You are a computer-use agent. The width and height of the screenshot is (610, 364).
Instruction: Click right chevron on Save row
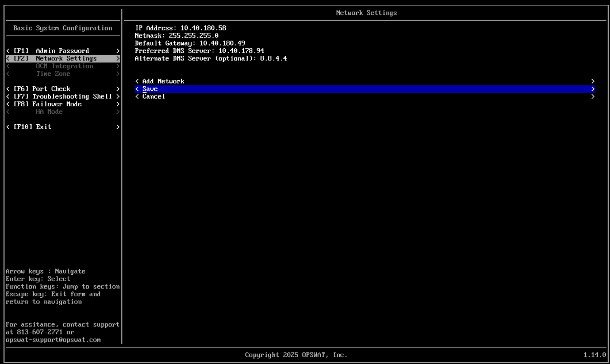click(593, 89)
